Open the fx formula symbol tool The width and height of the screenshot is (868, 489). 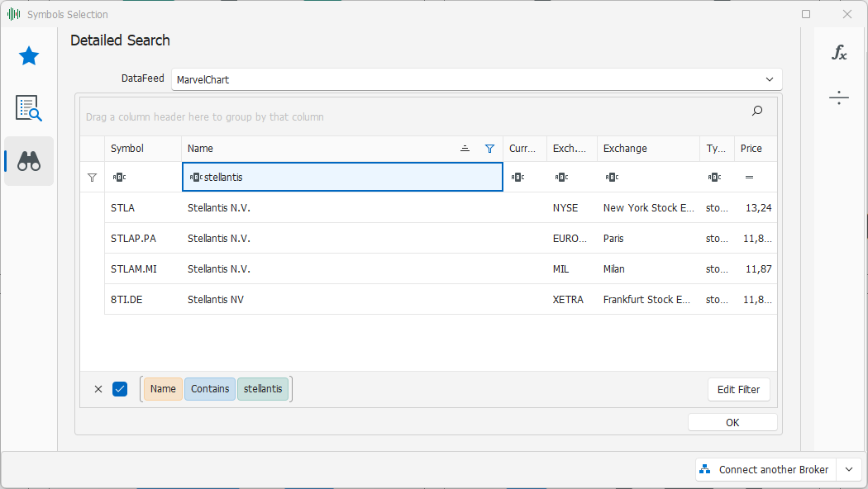click(839, 53)
